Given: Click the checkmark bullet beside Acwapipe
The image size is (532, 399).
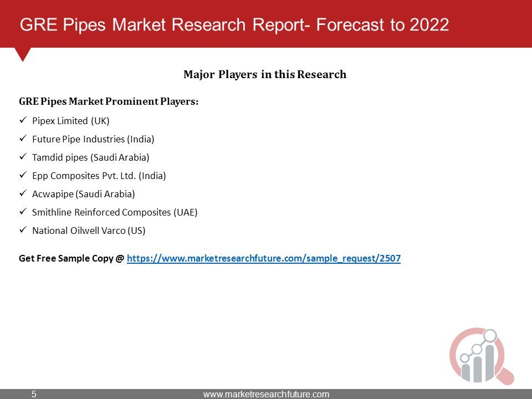Looking at the screenshot, I should tap(23, 193).
